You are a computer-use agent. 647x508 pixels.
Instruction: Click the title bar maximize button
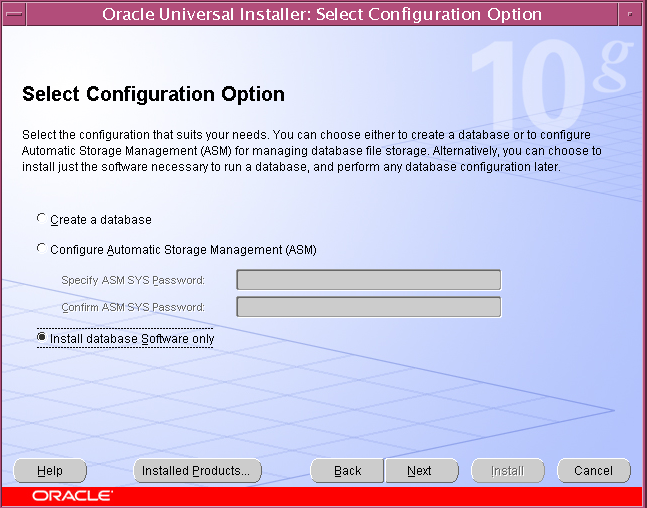tap(630, 14)
